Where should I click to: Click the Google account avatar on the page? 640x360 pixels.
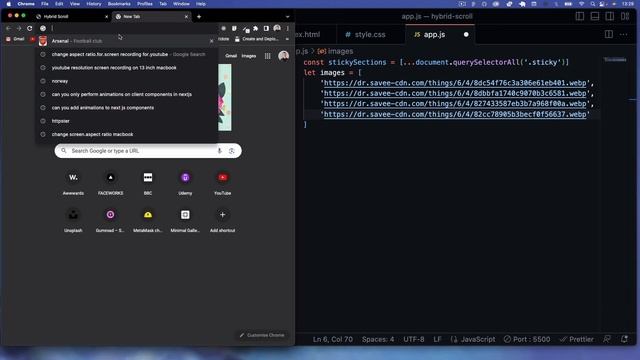coord(284,56)
